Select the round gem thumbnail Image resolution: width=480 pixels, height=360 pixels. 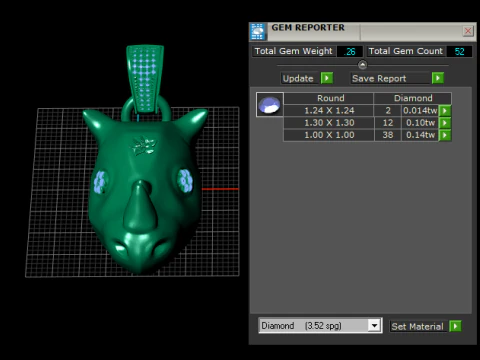pos(270,104)
